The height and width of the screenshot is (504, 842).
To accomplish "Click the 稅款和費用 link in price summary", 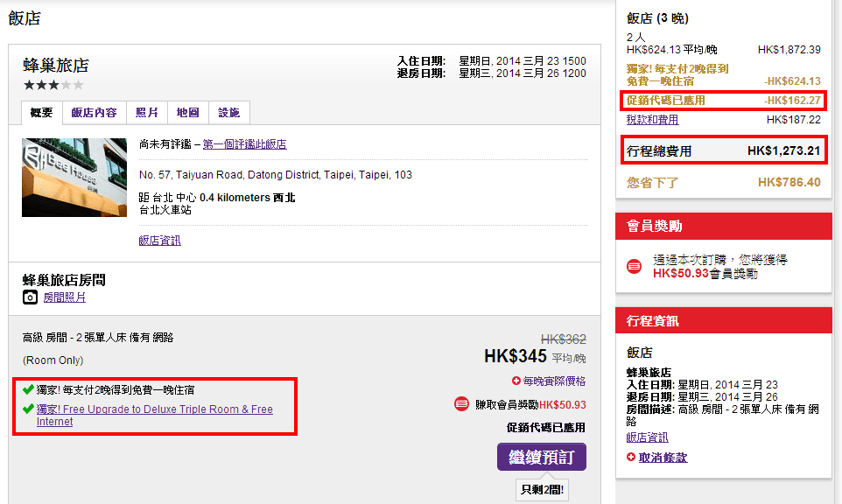I will 652,120.
